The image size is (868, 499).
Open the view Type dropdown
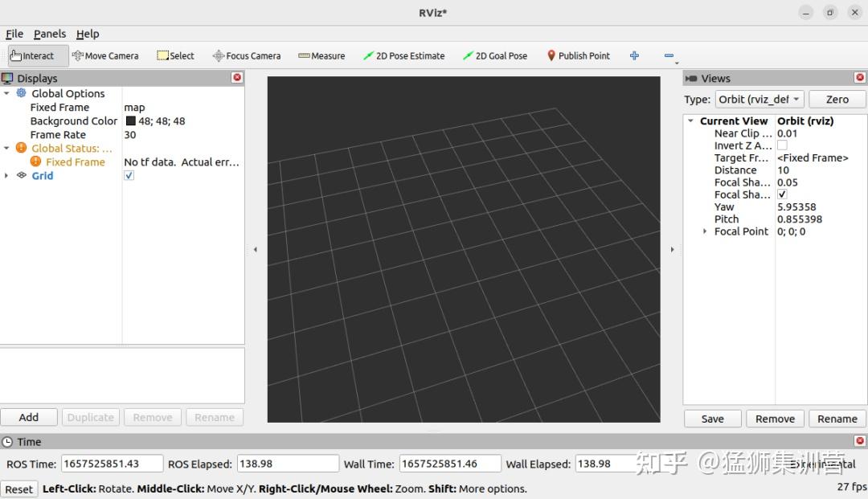click(x=759, y=99)
